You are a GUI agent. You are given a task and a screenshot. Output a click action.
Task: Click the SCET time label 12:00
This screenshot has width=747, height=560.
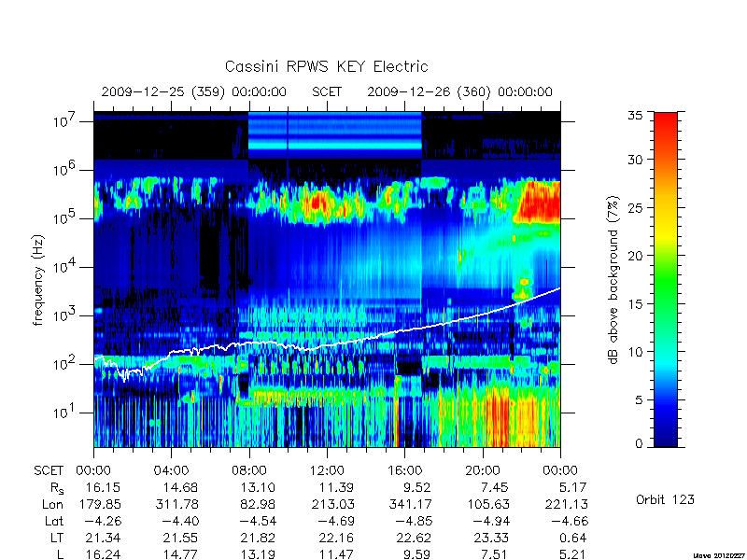point(327,471)
